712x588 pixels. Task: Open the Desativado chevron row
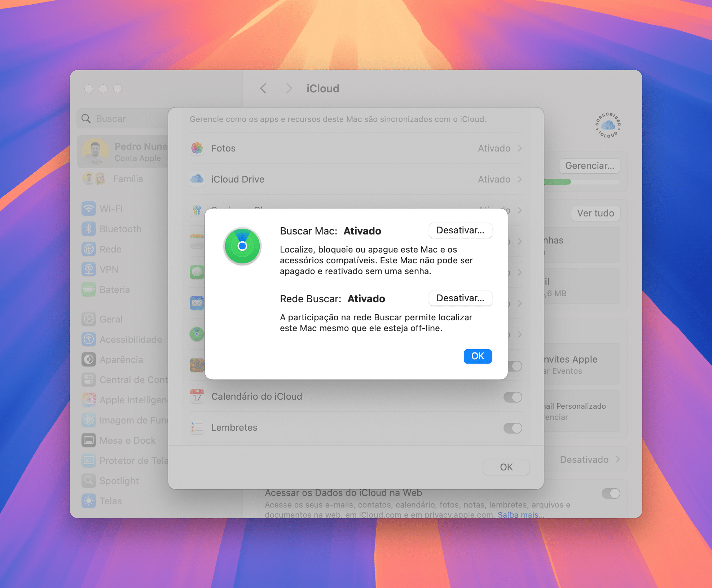[x=590, y=460]
